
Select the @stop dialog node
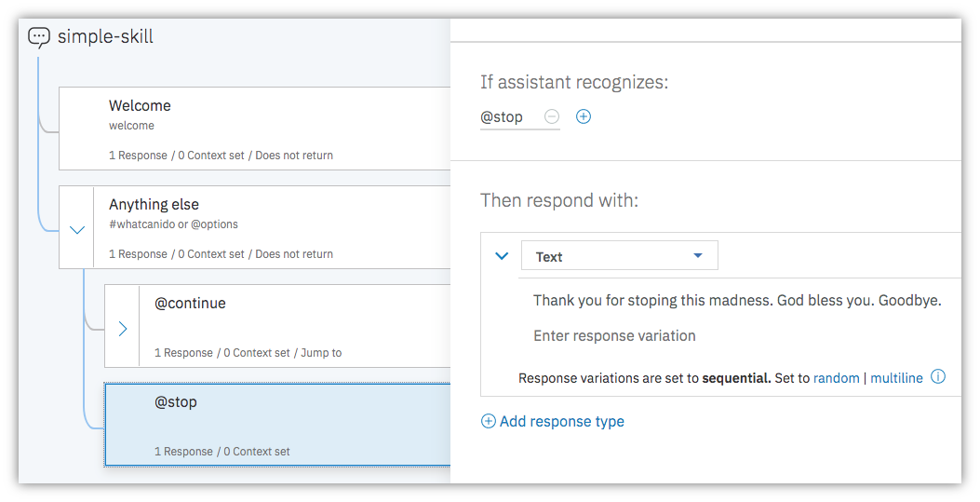[277, 425]
